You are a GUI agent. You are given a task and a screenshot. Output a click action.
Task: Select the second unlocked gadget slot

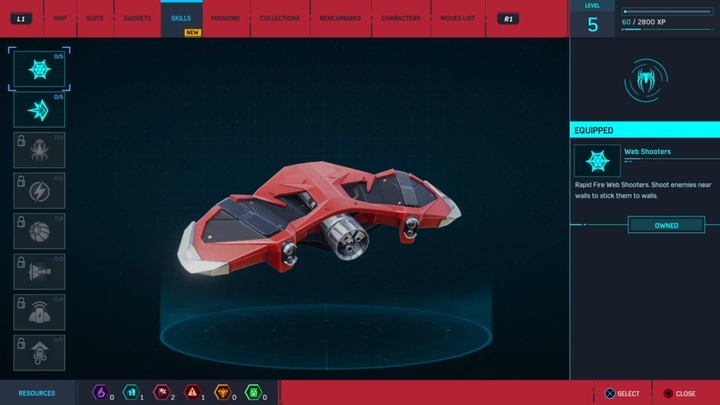pos(39,110)
